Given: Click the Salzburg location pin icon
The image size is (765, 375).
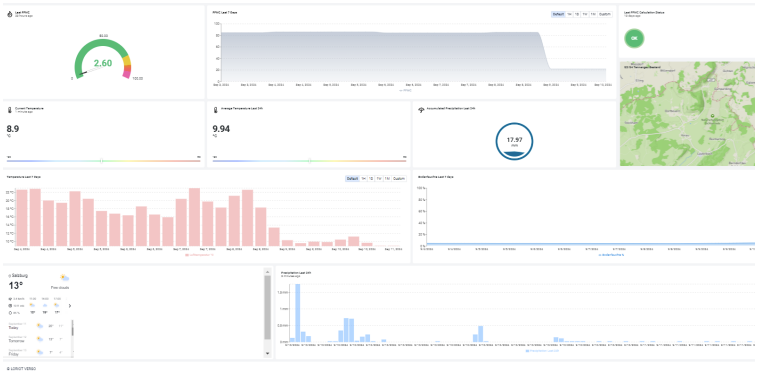Looking at the screenshot, I should click(10, 276).
